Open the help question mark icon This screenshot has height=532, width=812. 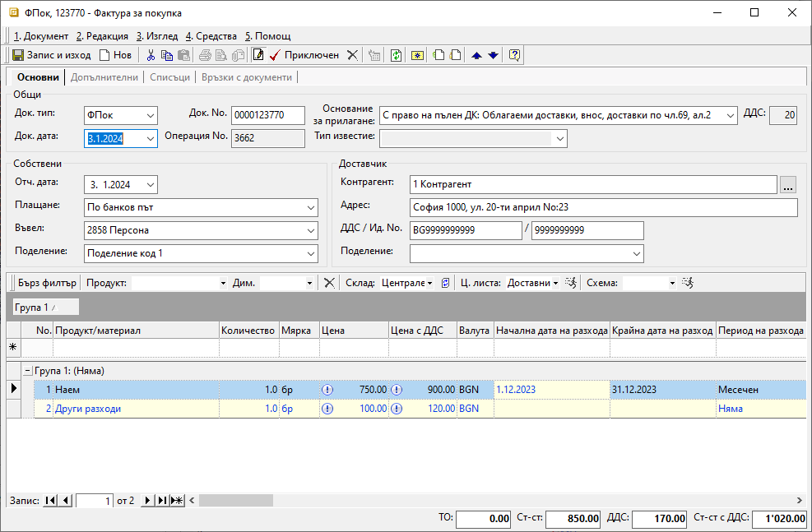(x=514, y=55)
